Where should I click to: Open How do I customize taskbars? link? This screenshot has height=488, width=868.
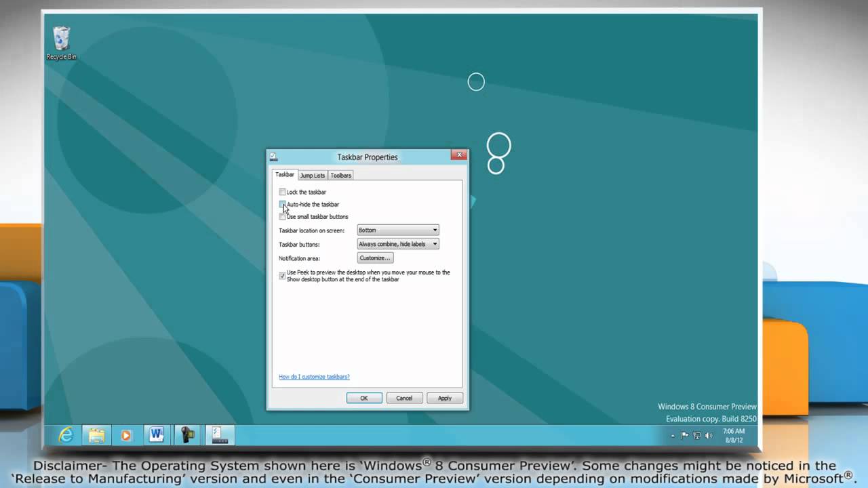coord(314,377)
